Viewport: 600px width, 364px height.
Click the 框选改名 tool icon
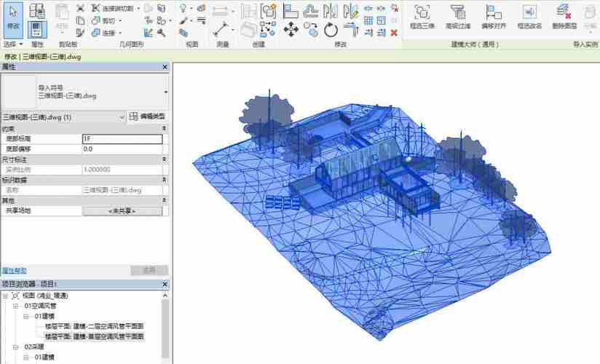(529, 13)
